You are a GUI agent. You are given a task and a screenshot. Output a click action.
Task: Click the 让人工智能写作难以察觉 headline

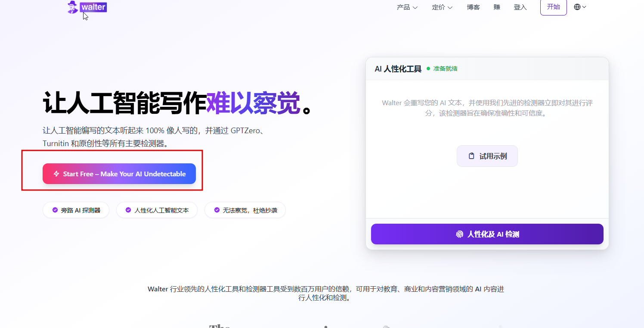177,103
